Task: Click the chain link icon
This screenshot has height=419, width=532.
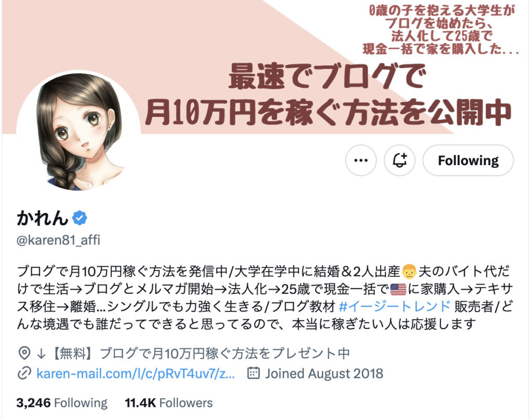Action: pos(24,374)
